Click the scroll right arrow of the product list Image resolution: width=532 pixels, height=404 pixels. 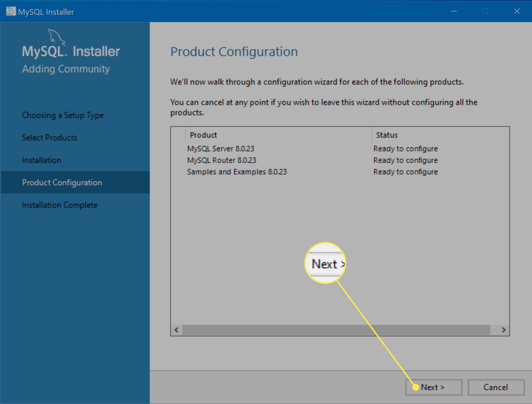[503, 330]
